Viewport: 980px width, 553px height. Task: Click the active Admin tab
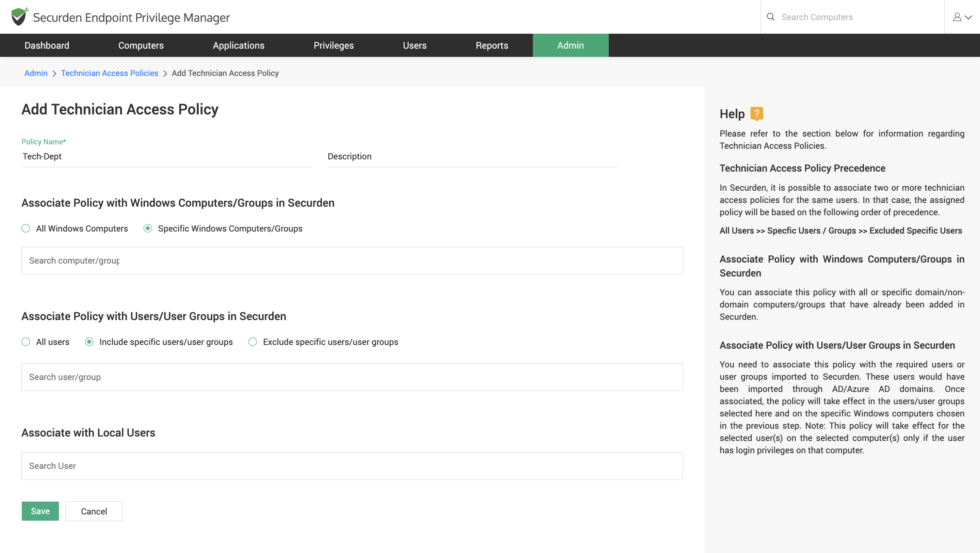(x=571, y=45)
